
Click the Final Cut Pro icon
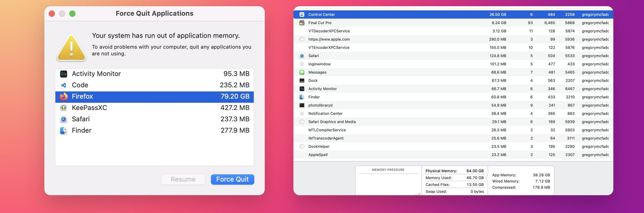302,23
